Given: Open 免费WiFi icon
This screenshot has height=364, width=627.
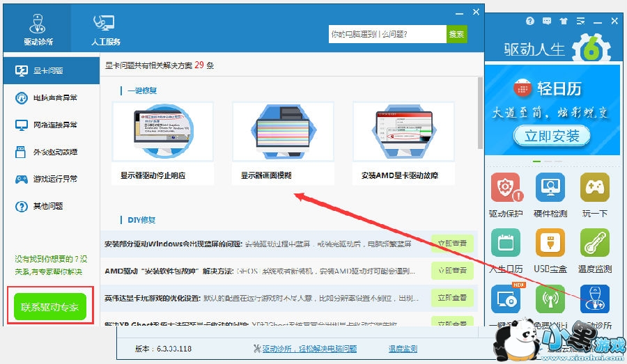Looking at the screenshot, I should pos(550,299).
